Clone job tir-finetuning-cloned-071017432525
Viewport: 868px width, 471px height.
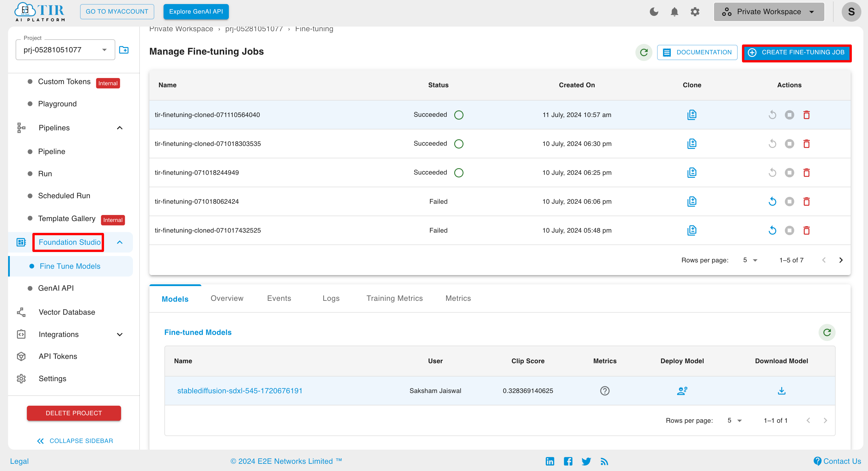coord(692,231)
